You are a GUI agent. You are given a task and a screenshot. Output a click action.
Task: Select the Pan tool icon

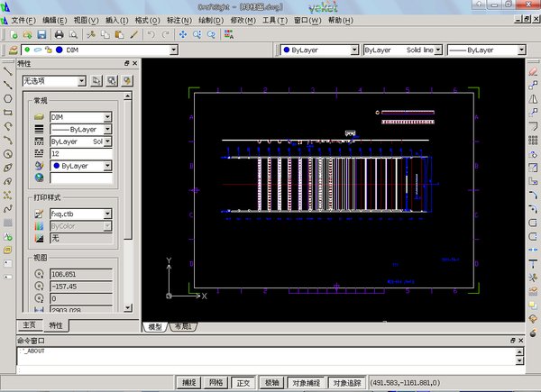(181, 34)
